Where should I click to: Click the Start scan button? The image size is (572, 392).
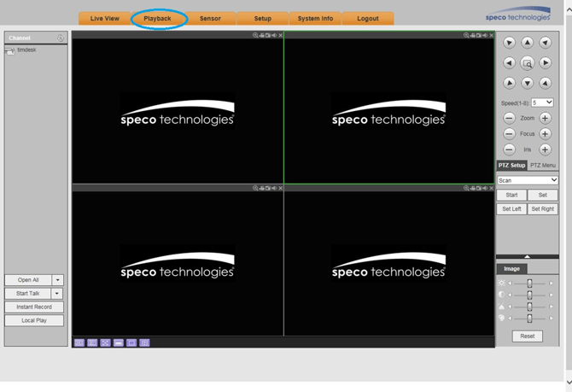tap(511, 195)
